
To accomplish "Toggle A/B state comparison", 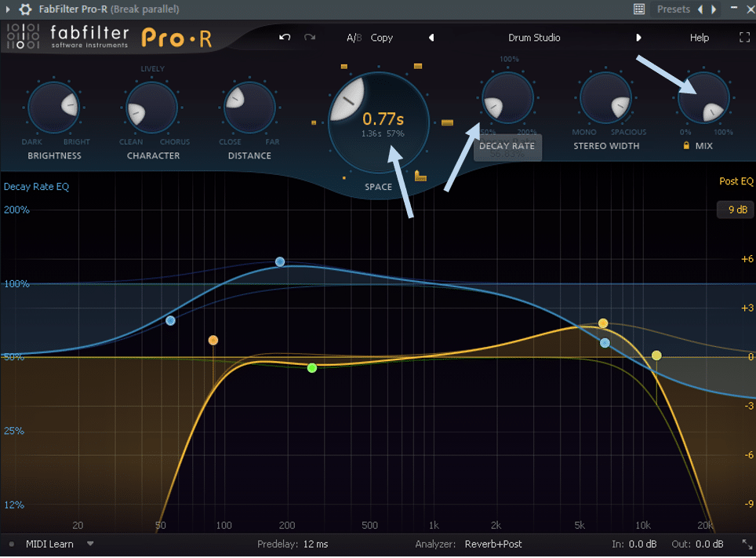I will pos(354,38).
